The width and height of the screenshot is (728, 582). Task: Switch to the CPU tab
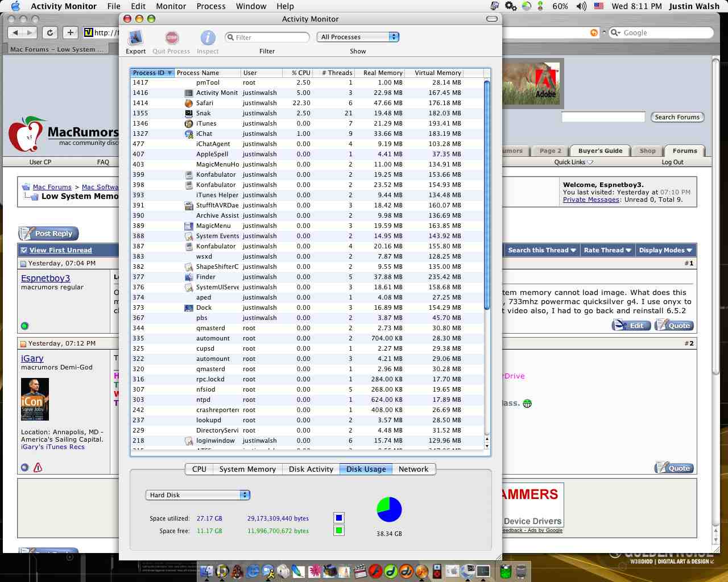click(199, 469)
